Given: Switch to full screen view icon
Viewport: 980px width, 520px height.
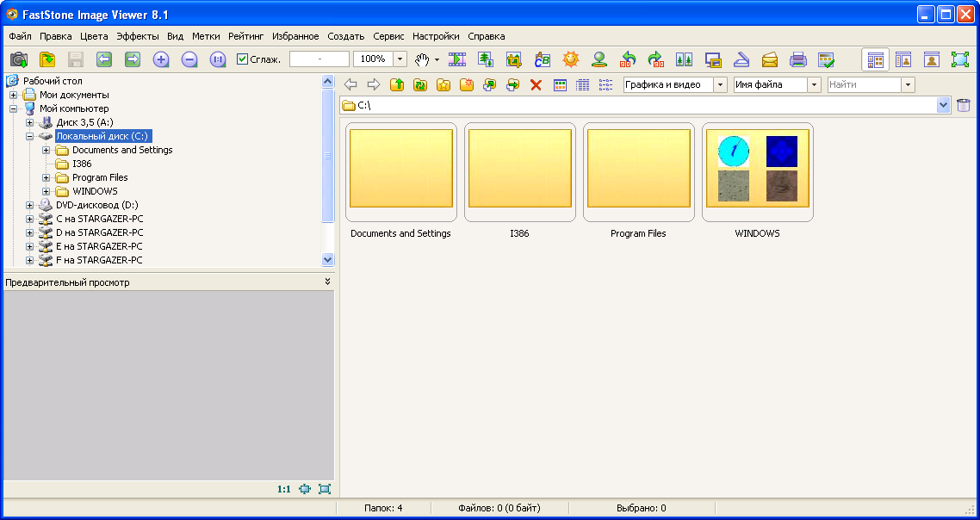Looking at the screenshot, I should coord(959,59).
